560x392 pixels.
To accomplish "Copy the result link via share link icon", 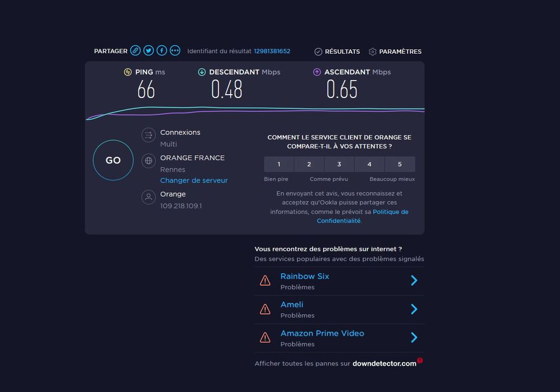I will [135, 50].
